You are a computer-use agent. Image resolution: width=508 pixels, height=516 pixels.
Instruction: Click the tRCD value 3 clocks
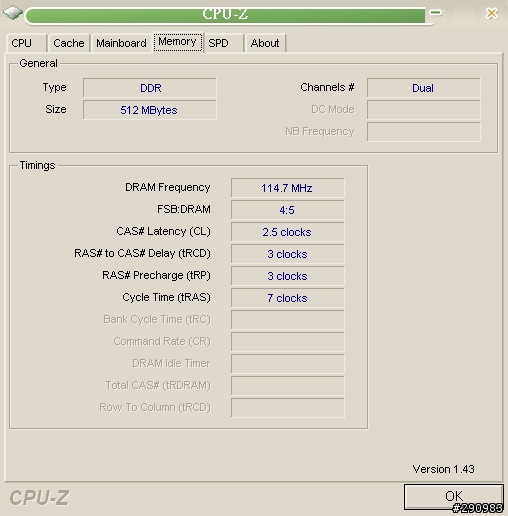(288, 254)
